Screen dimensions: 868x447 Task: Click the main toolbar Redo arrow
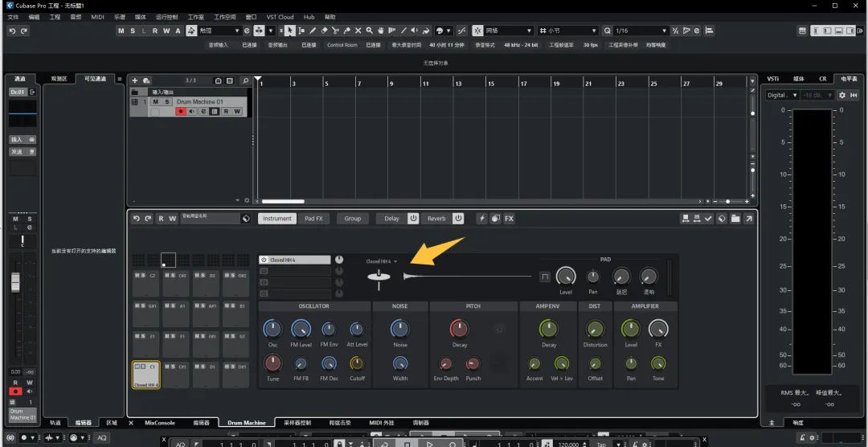click(x=24, y=31)
